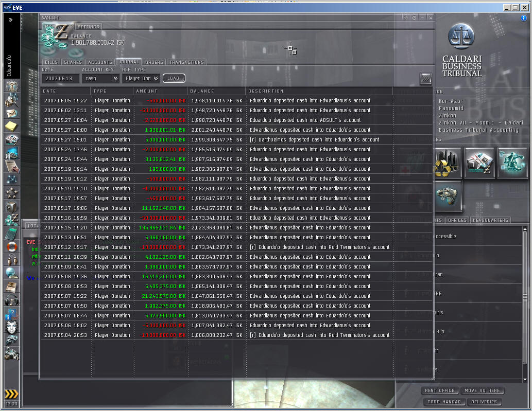
Task: Click the date field 2007.06.13
Action: coord(60,79)
